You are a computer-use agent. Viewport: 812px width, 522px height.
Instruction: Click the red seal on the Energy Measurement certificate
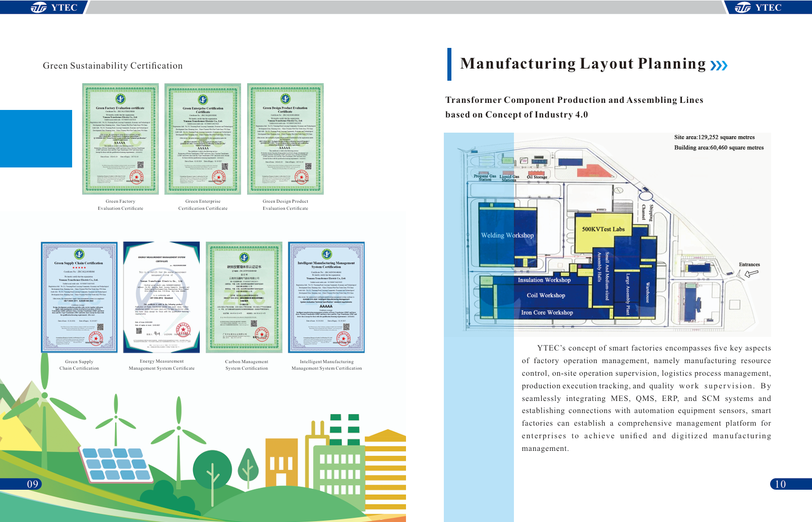[183, 330]
